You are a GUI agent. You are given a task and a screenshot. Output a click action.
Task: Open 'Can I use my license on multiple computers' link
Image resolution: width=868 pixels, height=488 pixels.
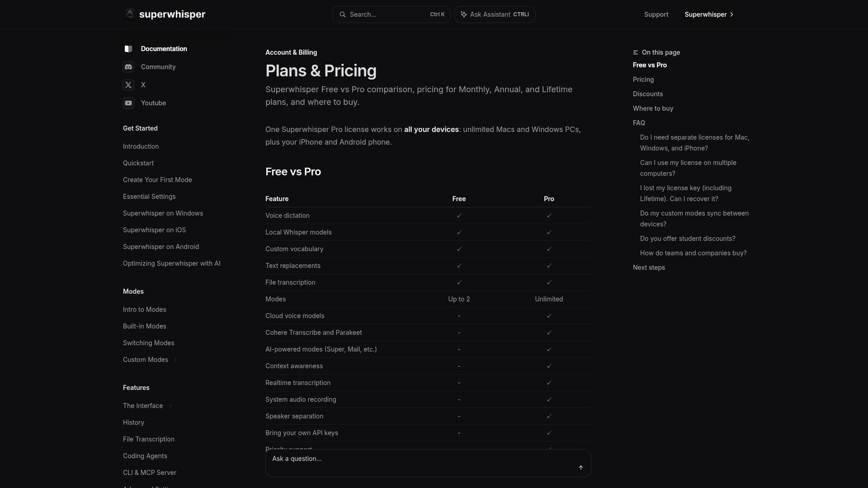[x=688, y=168]
